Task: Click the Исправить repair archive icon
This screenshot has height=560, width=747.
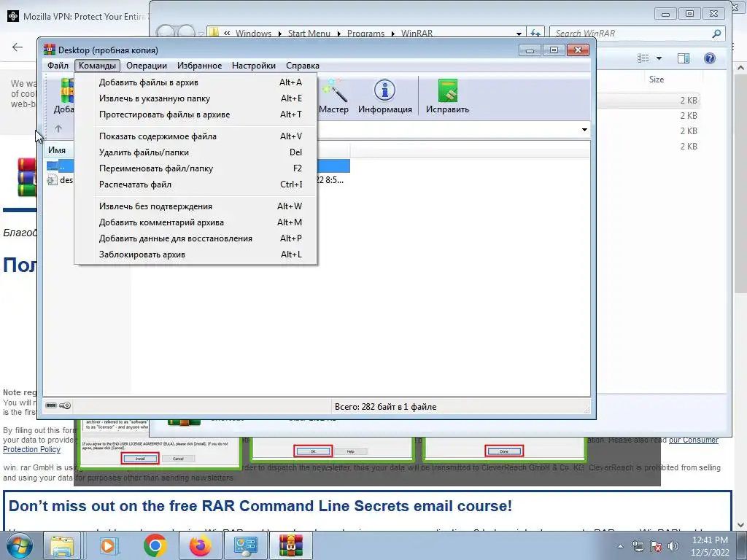Action: point(447,96)
